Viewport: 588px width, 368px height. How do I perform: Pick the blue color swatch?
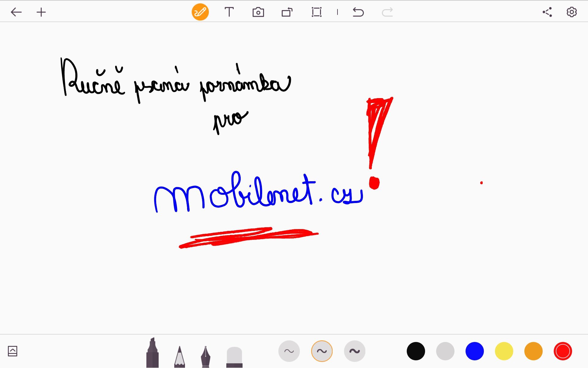[474, 351]
